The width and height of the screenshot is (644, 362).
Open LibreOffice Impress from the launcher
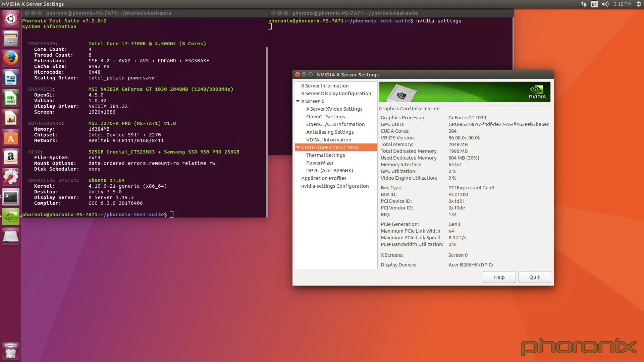coord(11,118)
